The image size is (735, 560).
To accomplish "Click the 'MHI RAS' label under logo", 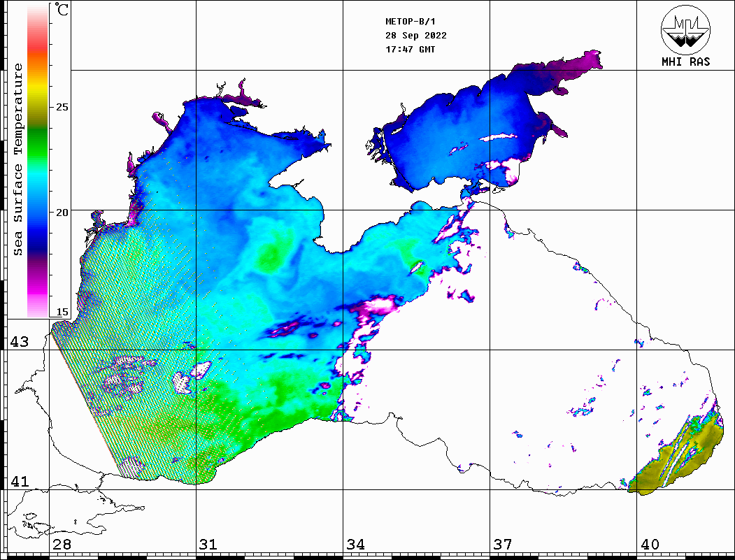I will [x=685, y=62].
